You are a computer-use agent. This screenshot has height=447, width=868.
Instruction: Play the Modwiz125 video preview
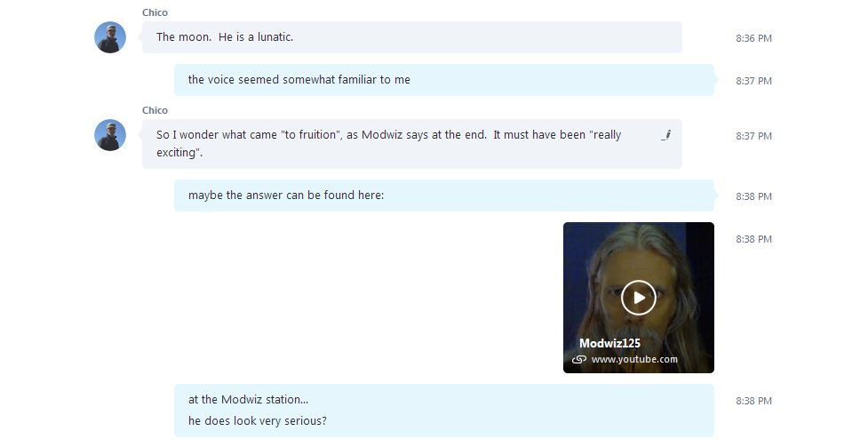638,298
